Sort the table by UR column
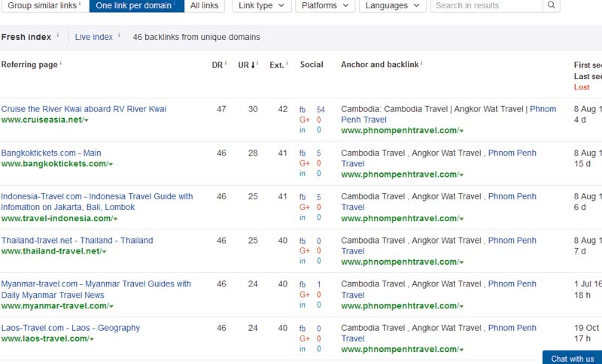This screenshot has width=602, height=364. point(245,65)
